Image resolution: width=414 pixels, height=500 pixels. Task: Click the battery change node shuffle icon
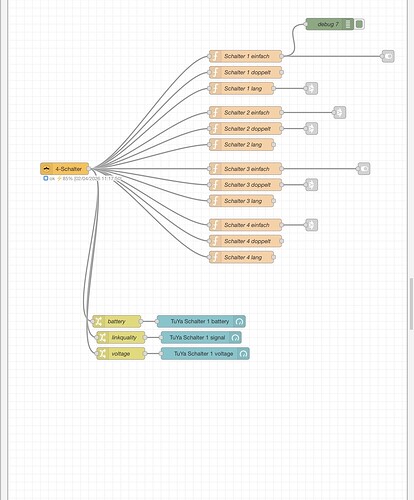[98, 321]
